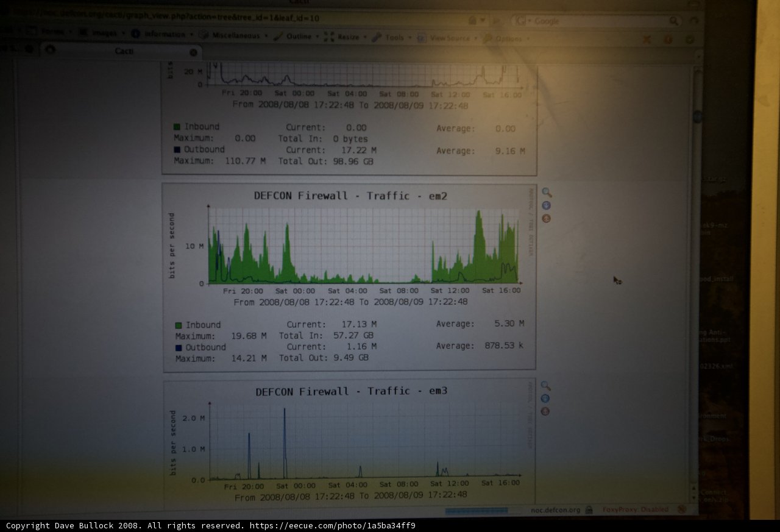Open the Tools dropdown in developer toolbar
This screenshot has width=780, height=532.
tap(391, 38)
